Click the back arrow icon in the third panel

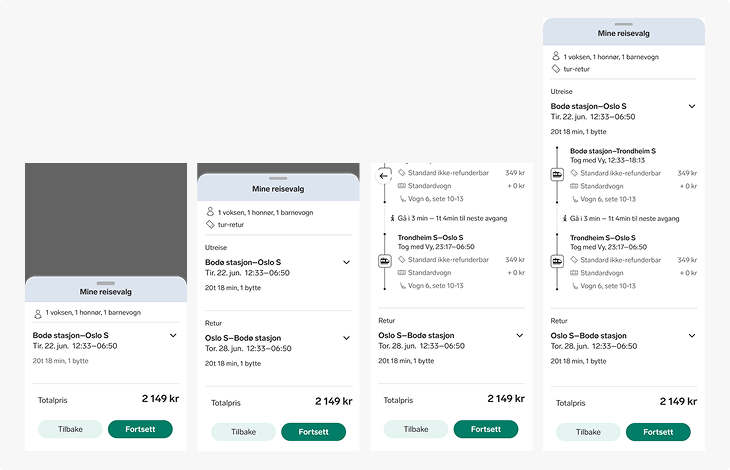pyautogui.click(x=384, y=176)
